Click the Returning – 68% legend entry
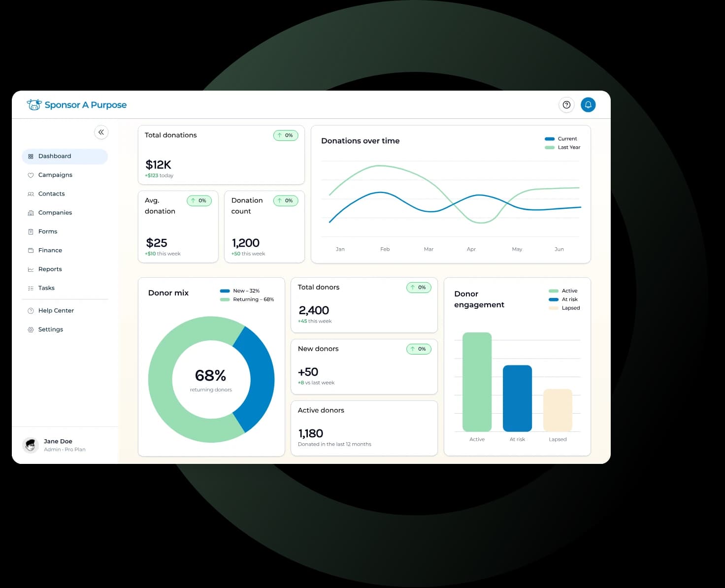This screenshot has width=725, height=588. coord(247,299)
